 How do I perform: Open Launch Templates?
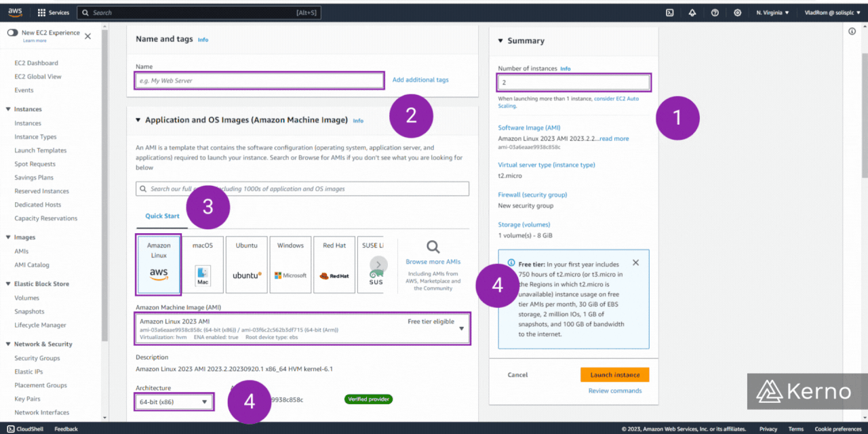[x=41, y=151]
